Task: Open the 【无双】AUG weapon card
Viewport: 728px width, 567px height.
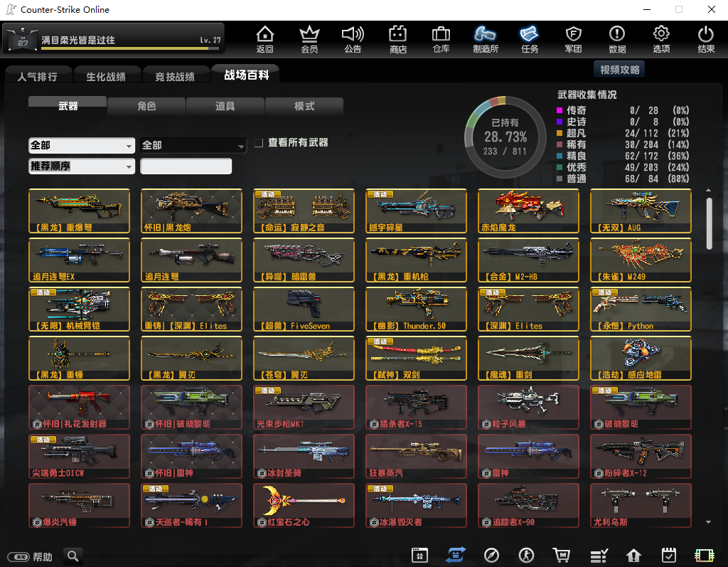Action: tap(641, 211)
